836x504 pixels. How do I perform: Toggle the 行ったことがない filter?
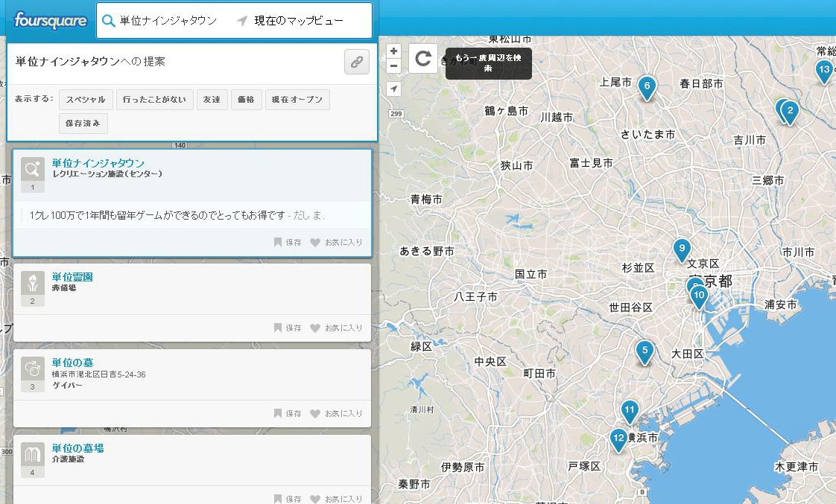155,100
